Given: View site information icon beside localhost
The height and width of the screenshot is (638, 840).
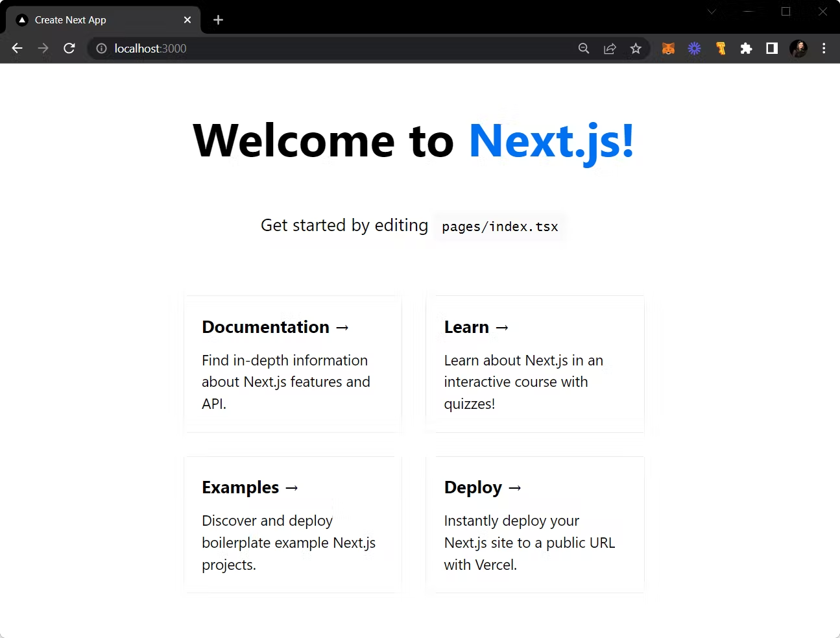Looking at the screenshot, I should click(x=101, y=48).
